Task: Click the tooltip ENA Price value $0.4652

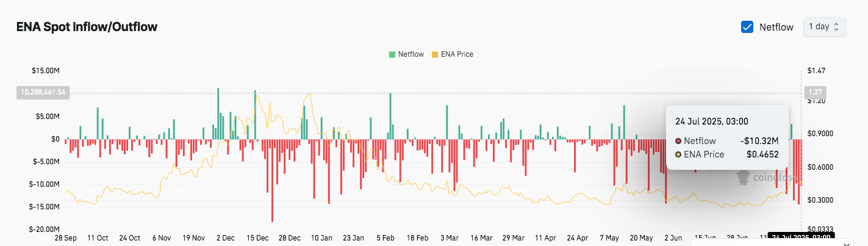Action: (762, 154)
